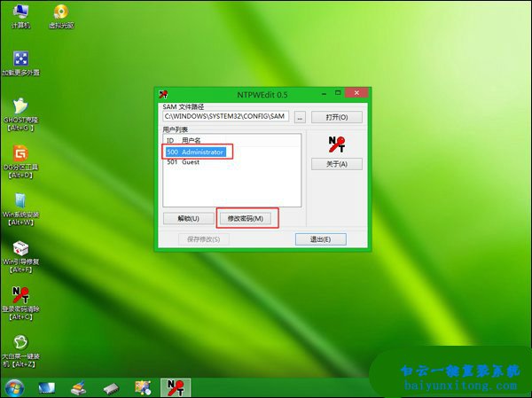Screen dimensions: 532x398
Task: Launch the 登录密码清除 desktop shortcut
Action: click(20, 304)
